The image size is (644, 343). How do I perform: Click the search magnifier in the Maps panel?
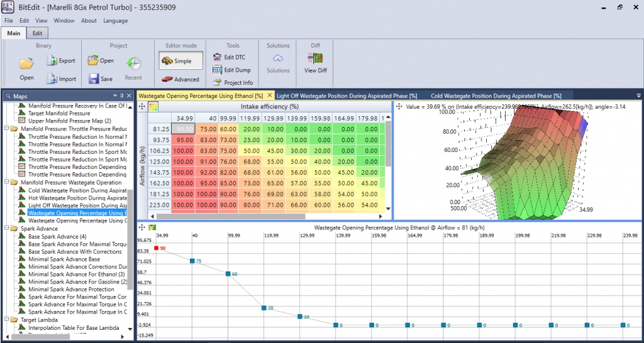8,96
